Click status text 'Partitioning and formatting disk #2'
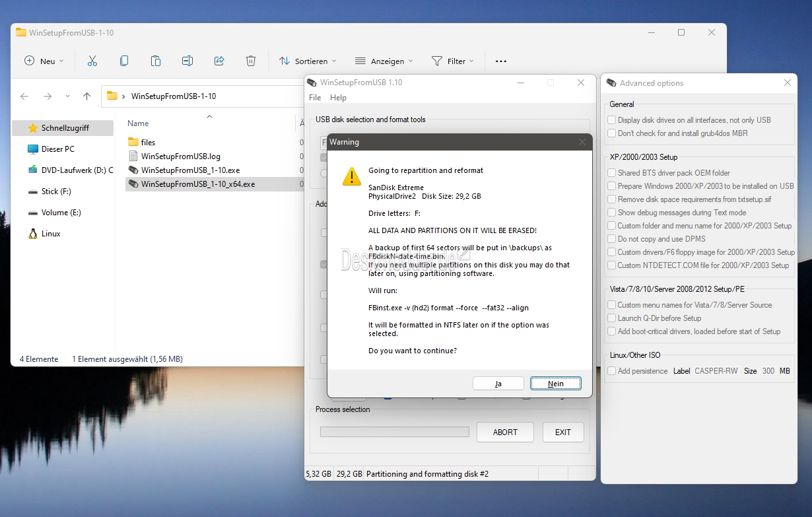 point(427,474)
